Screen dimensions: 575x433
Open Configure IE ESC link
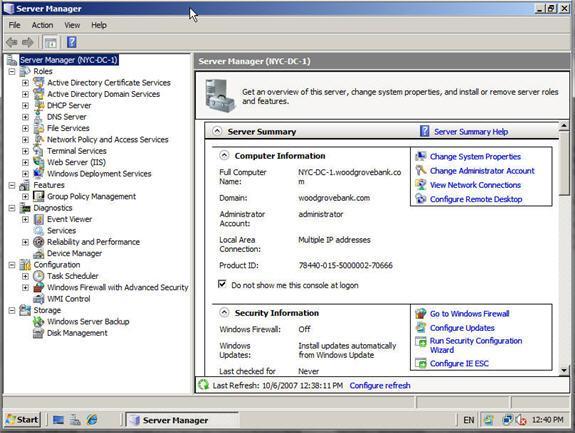click(459, 364)
